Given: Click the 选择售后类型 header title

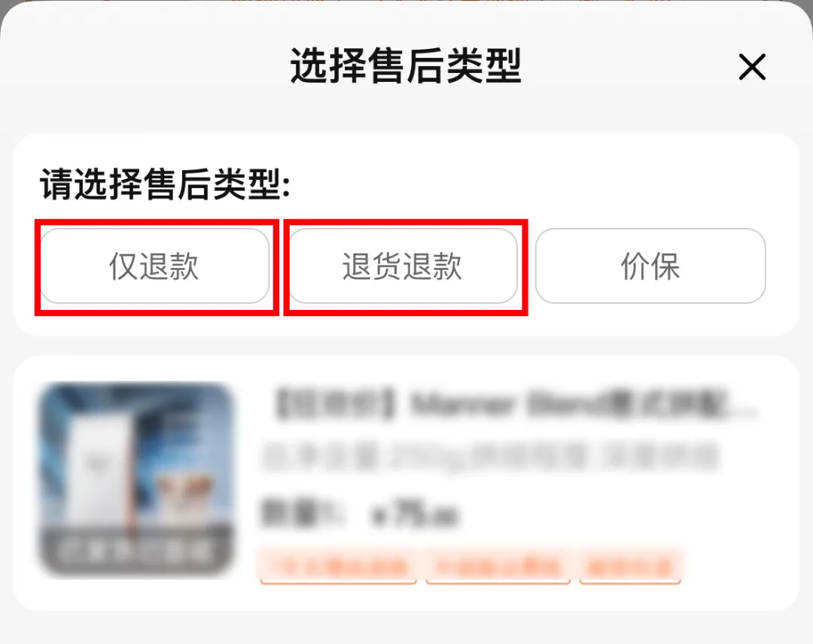Looking at the screenshot, I should click(x=406, y=65).
